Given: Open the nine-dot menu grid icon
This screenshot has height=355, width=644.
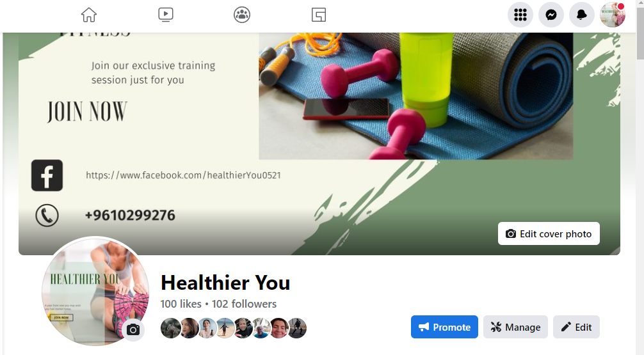Looking at the screenshot, I should pyautogui.click(x=520, y=15).
